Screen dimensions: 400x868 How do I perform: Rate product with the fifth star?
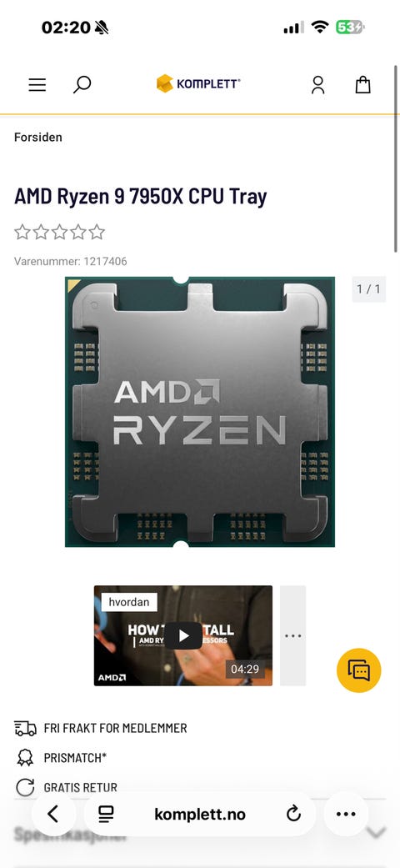coord(97,232)
